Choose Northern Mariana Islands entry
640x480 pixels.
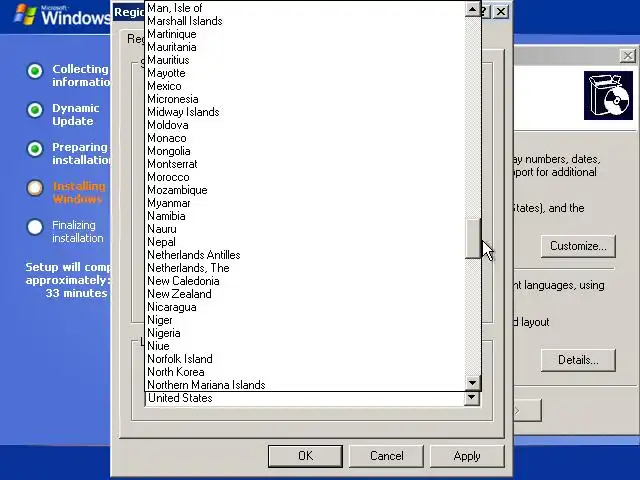[x=305, y=385]
